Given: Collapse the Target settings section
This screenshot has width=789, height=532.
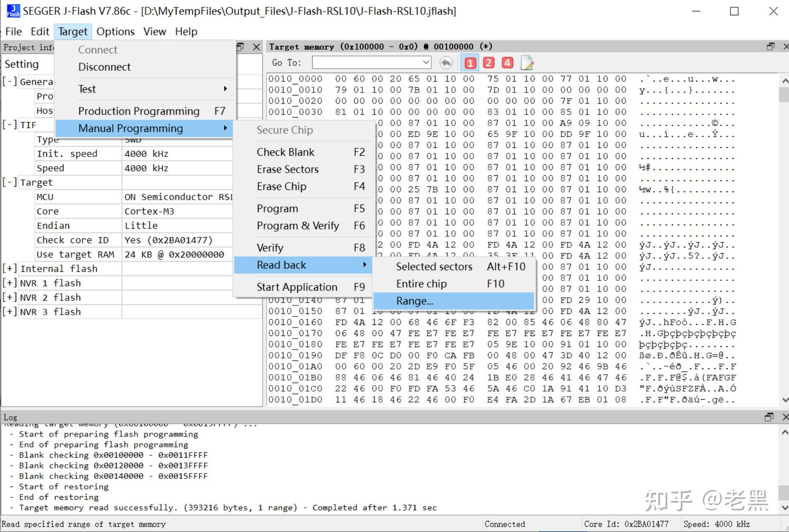Looking at the screenshot, I should click(x=9, y=182).
